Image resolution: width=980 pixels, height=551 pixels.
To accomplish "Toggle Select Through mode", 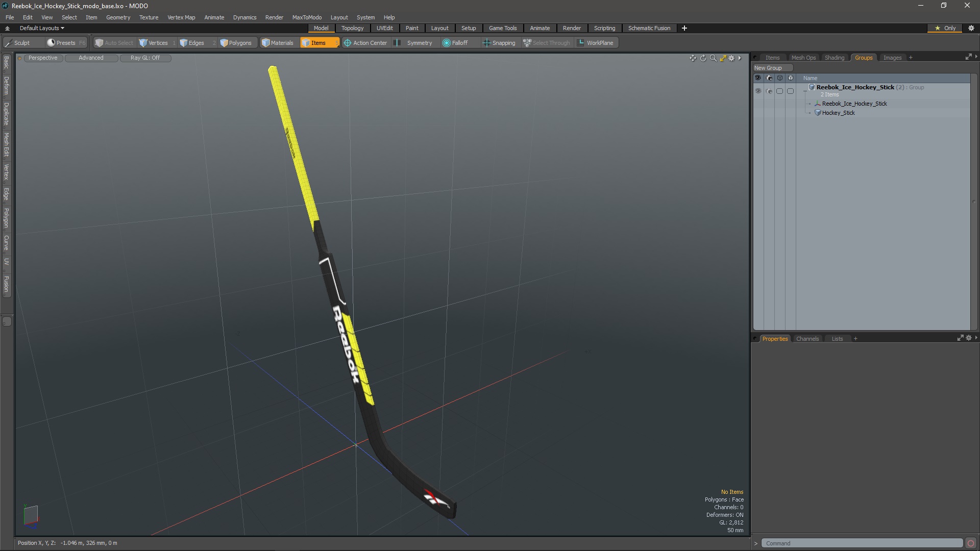I will 547,43.
